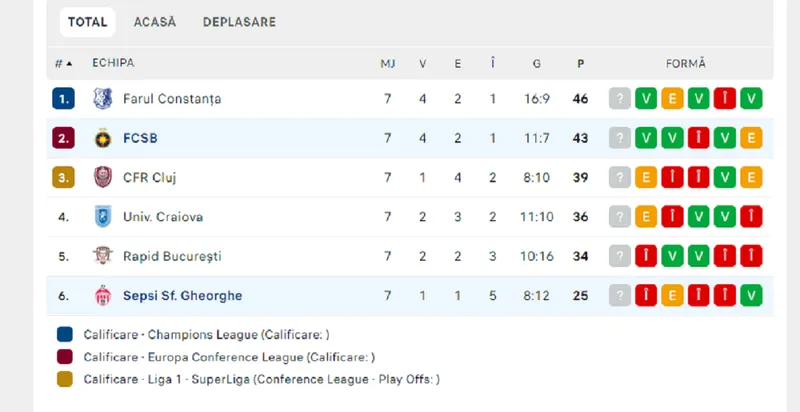Click FCSB's last orange E form badge
The width and height of the screenshot is (800, 412).
tap(750, 138)
